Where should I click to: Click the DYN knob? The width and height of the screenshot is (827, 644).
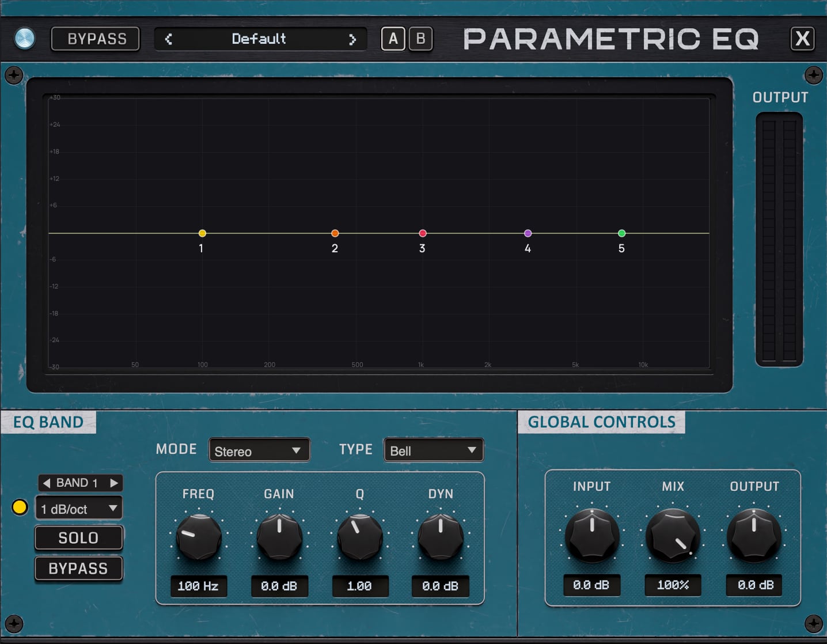[x=441, y=537]
